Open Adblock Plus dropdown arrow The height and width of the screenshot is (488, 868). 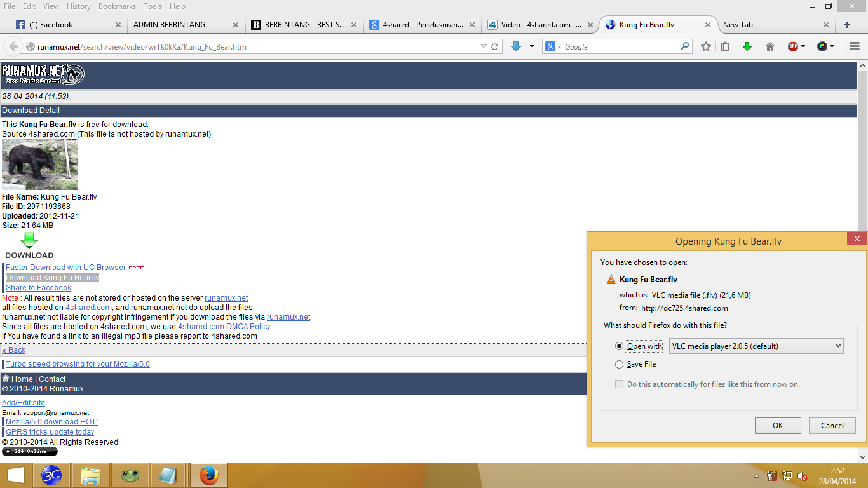803,46
